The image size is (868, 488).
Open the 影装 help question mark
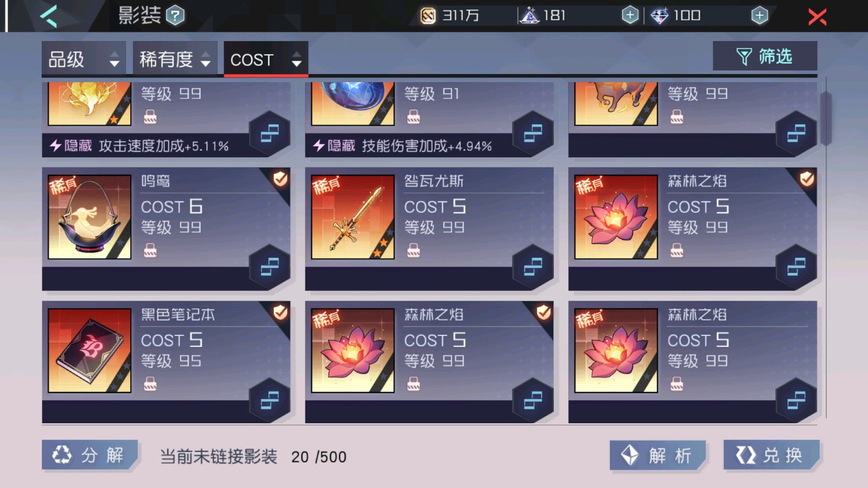[x=175, y=16]
